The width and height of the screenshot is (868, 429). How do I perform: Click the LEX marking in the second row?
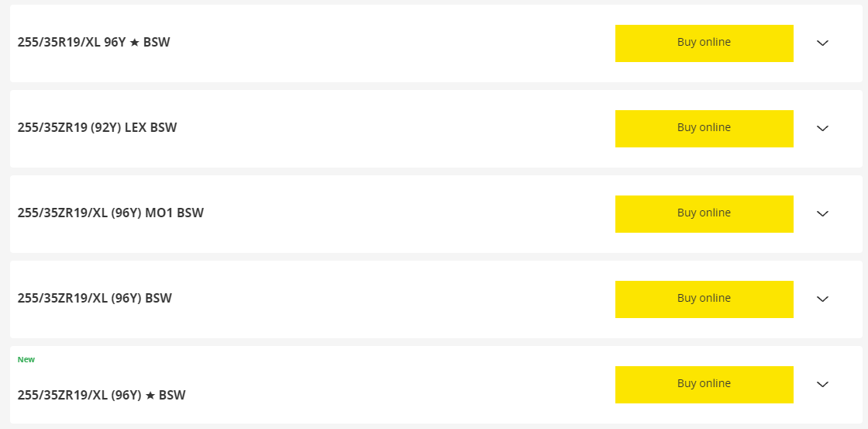click(136, 128)
